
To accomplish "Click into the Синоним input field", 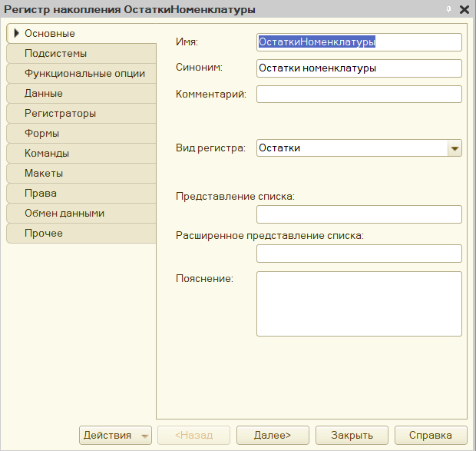I will tap(359, 68).
